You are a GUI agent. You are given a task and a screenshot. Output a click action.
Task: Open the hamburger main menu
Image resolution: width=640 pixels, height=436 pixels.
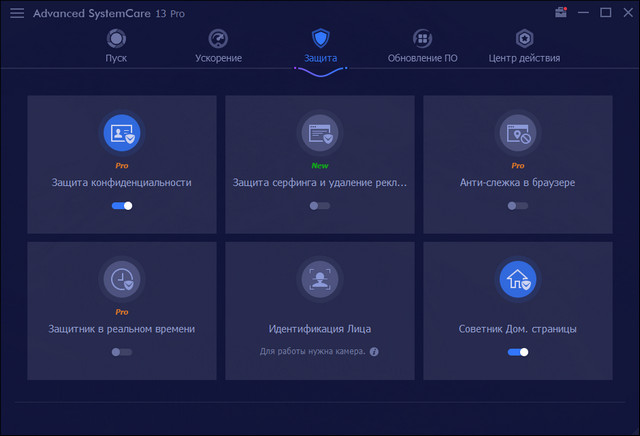pyautogui.click(x=17, y=13)
